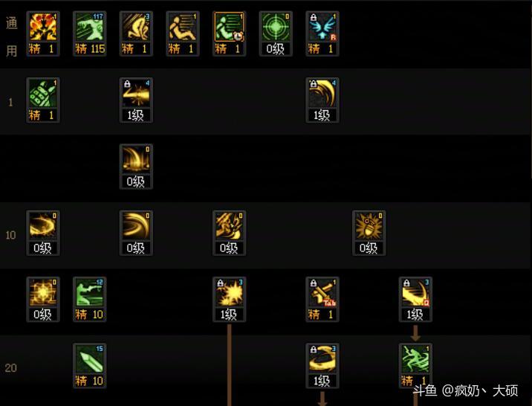Select the locked golden spear thrust skill
The height and width of the screenshot is (406, 532).
point(136,100)
